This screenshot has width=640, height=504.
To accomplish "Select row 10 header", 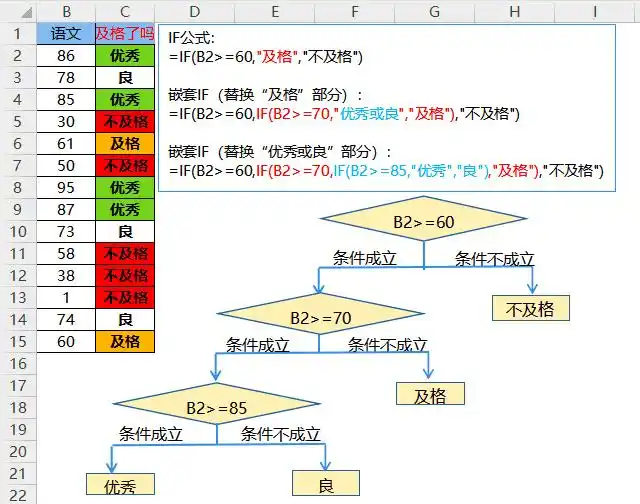I will (18, 232).
